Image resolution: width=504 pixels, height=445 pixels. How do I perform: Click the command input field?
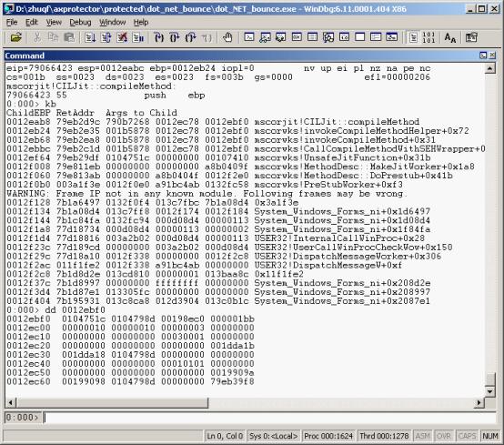coord(270,418)
